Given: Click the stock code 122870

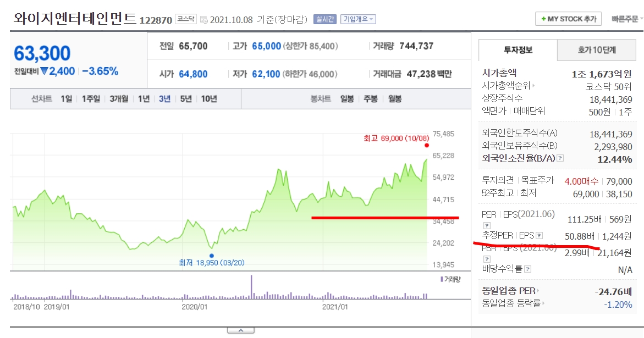Looking at the screenshot, I should tap(156, 20).
